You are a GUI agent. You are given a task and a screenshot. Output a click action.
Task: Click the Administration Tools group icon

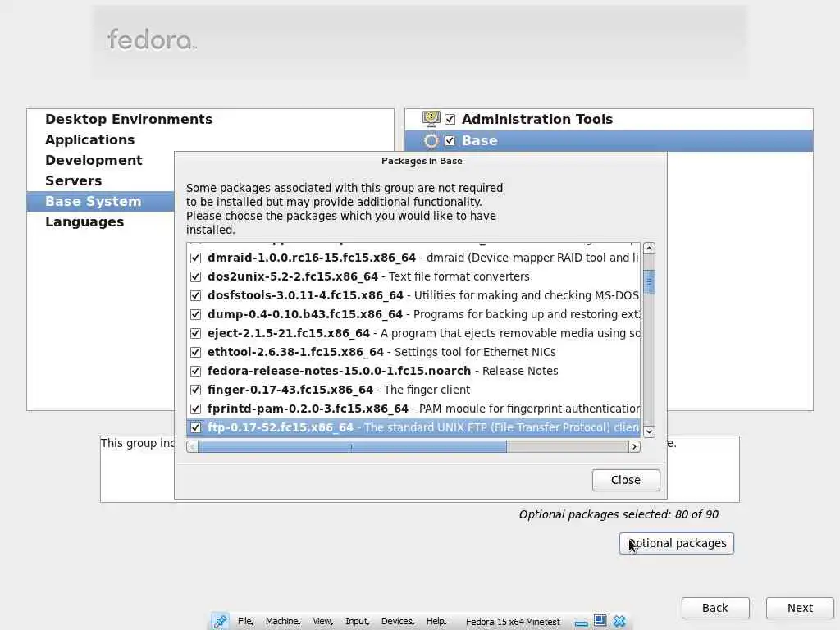[431, 119]
